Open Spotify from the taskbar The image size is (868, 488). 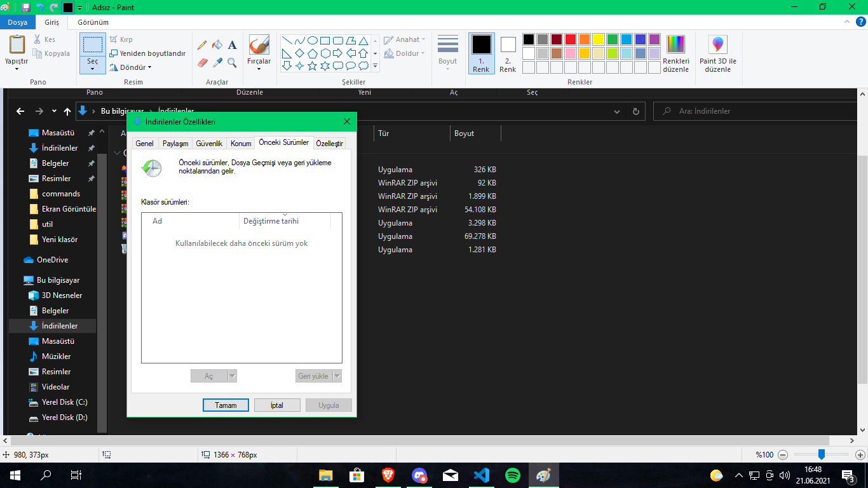[513, 475]
